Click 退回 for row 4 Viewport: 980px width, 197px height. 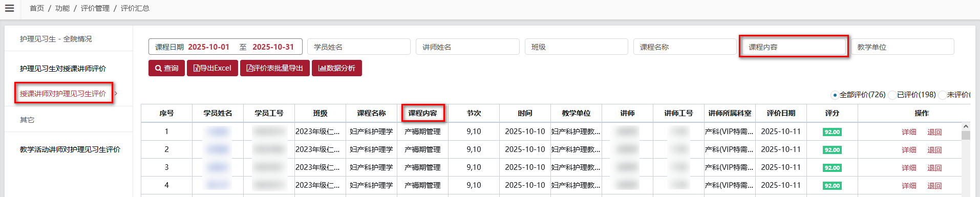pyautogui.click(x=934, y=186)
